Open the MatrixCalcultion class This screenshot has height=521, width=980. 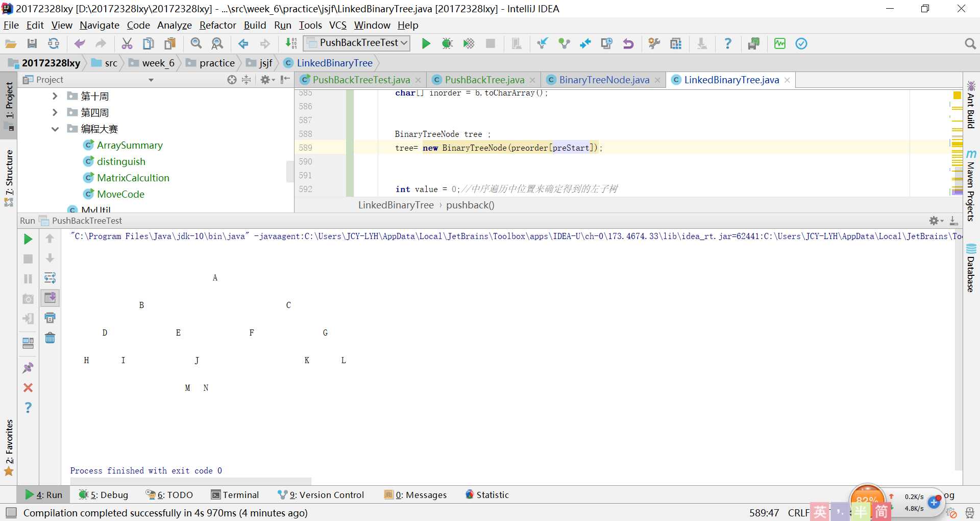(x=133, y=178)
